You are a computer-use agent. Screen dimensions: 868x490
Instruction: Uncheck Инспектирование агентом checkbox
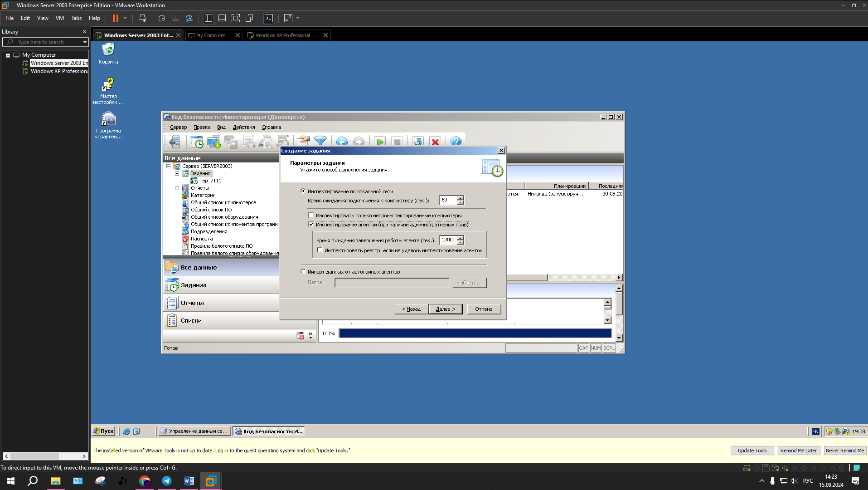pyautogui.click(x=311, y=224)
